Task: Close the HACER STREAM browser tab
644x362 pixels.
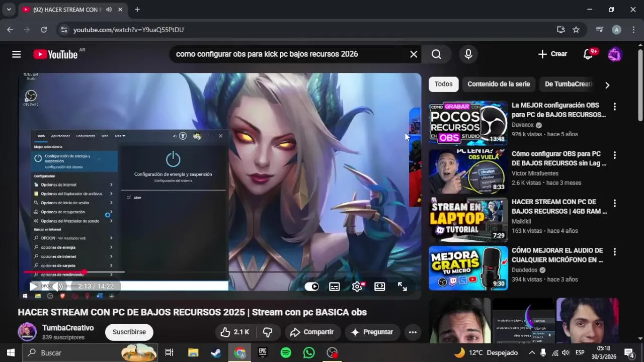Action: tap(120, 10)
